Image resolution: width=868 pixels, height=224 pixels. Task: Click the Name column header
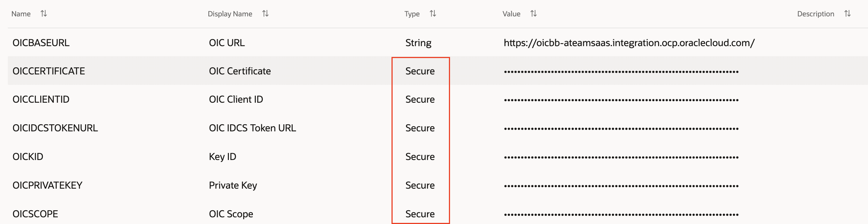(21, 13)
